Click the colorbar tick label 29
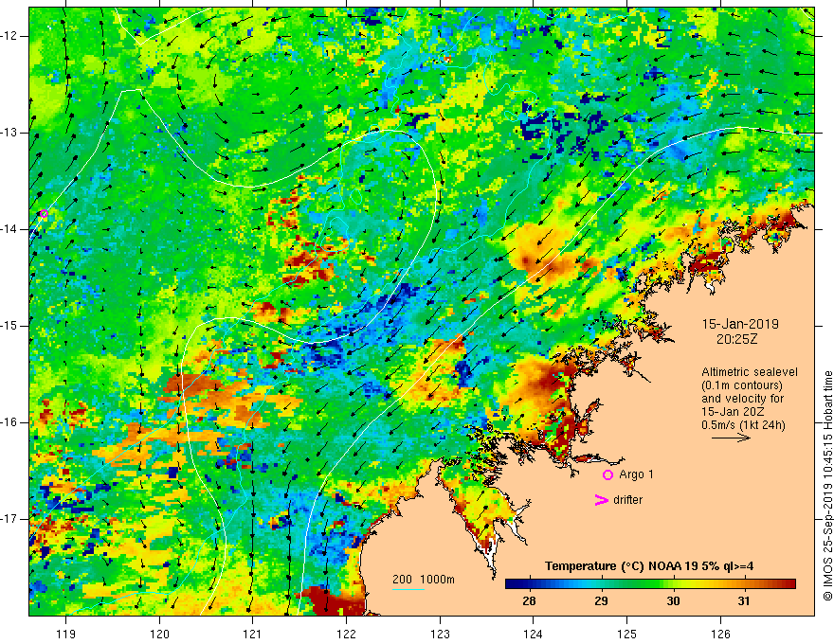This screenshot has height=644, width=834. 601,601
